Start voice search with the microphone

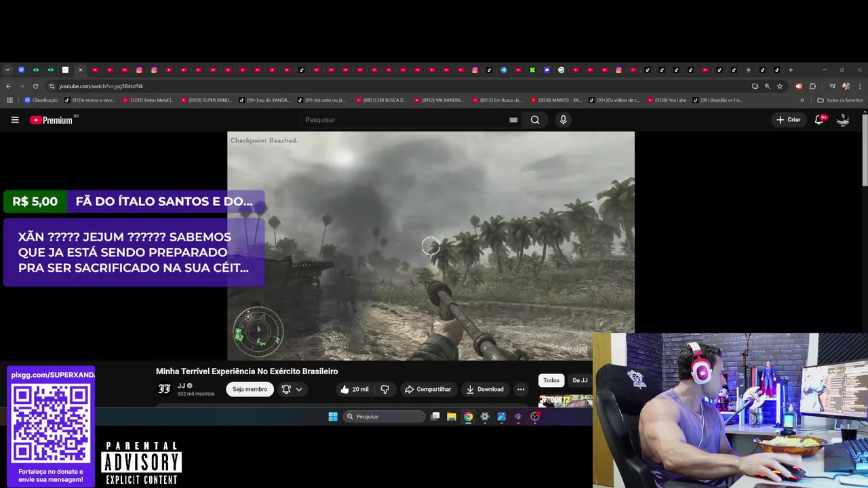click(563, 120)
